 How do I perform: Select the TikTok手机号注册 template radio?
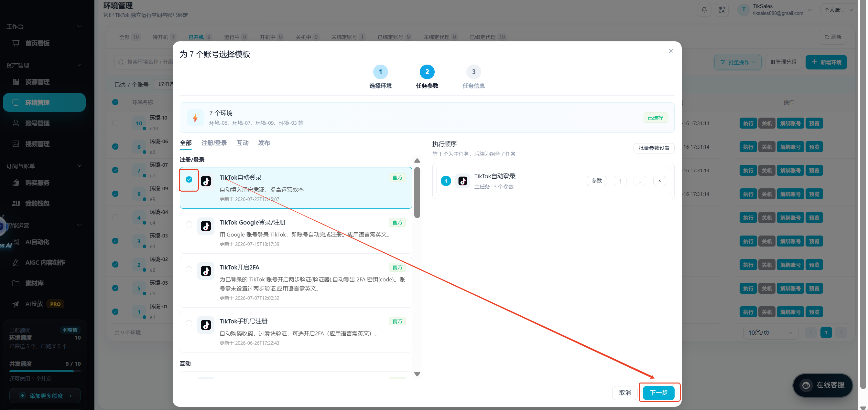(189, 323)
